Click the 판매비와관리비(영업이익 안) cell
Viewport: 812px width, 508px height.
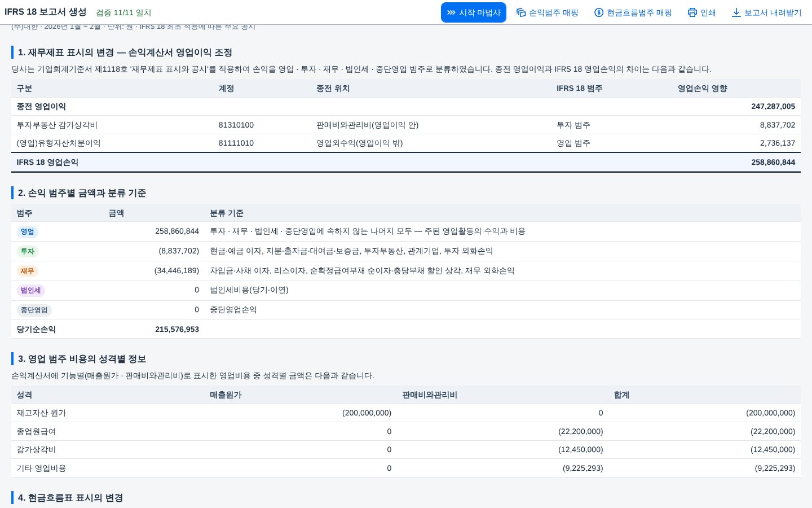tap(368, 125)
